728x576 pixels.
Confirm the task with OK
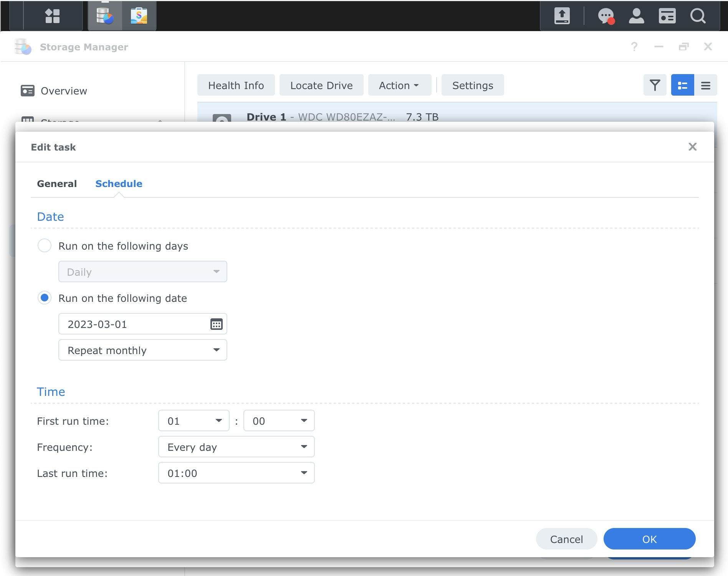point(649,539)
